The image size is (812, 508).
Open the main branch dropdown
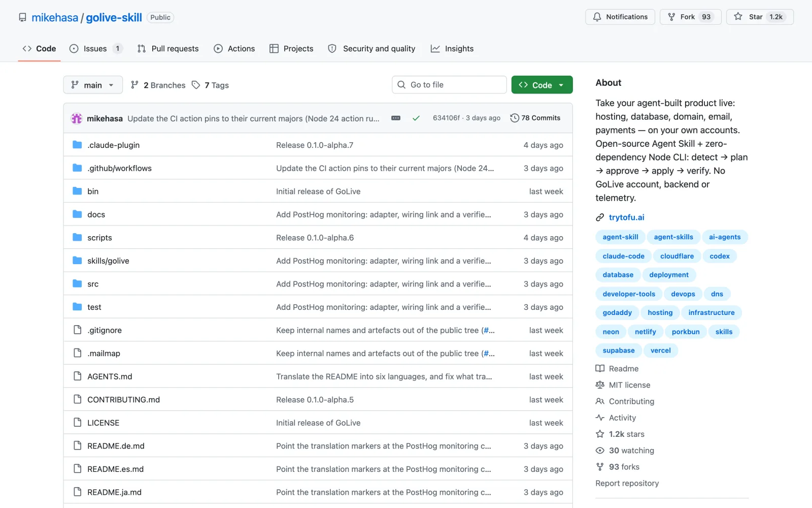pos(93,85)
